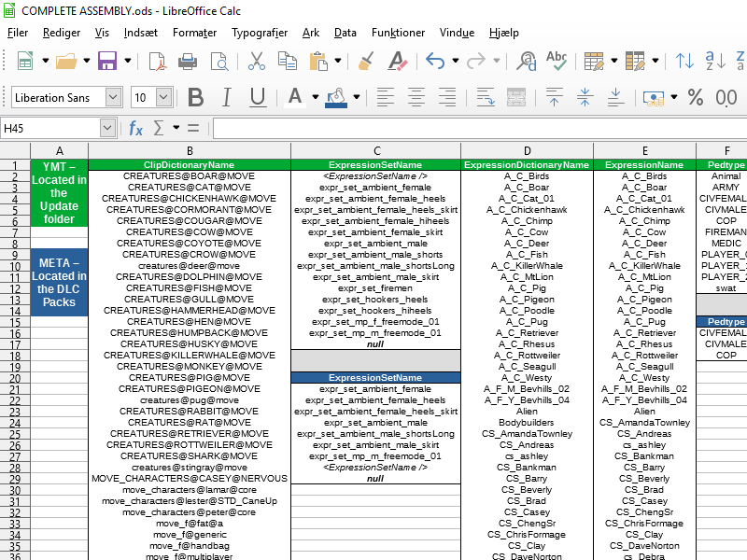The width and height of the screenshot is (747, 560).
Task: Print the spreadsheet using the printer icon
Action: pos(188,61)
